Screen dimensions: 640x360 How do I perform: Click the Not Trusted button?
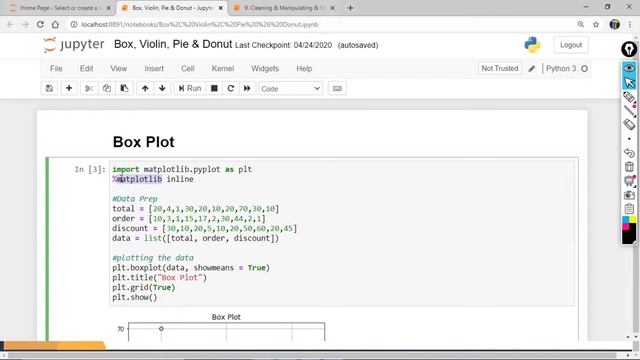point(500,69)
